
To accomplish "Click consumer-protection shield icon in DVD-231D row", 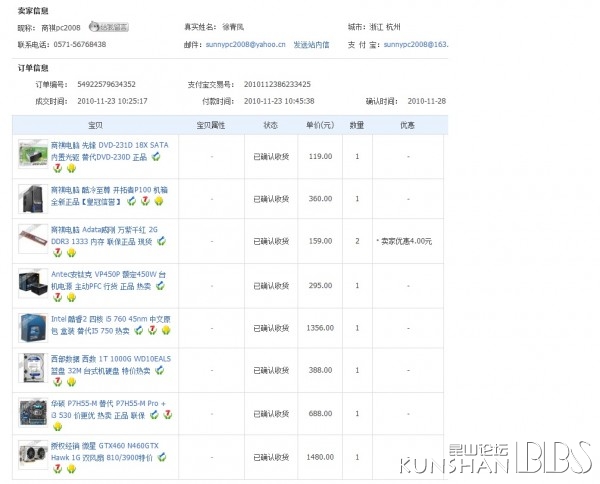I will 156,156.
